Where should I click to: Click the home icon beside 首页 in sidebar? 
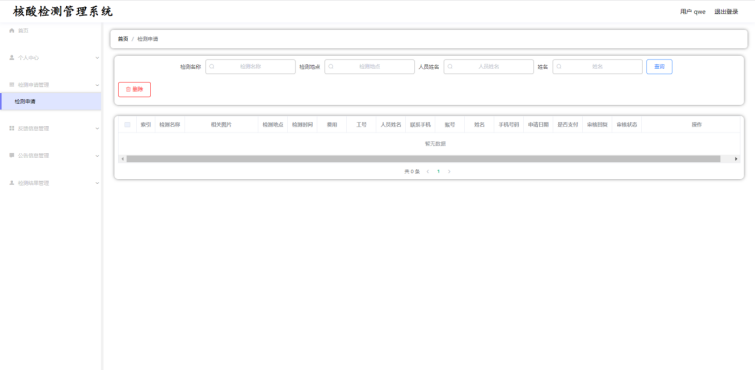click(12, 30)
